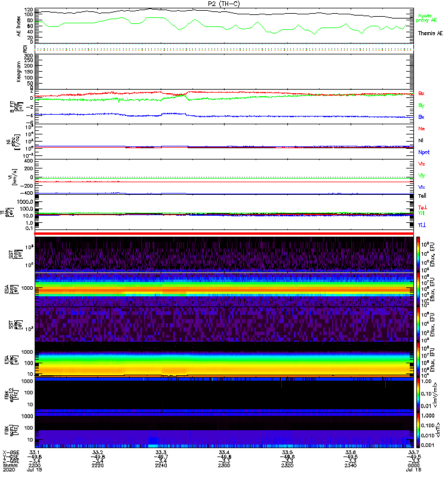Click the FBK edc12 [Hz] axis label
448x478 pixels.
pos(11,394)
